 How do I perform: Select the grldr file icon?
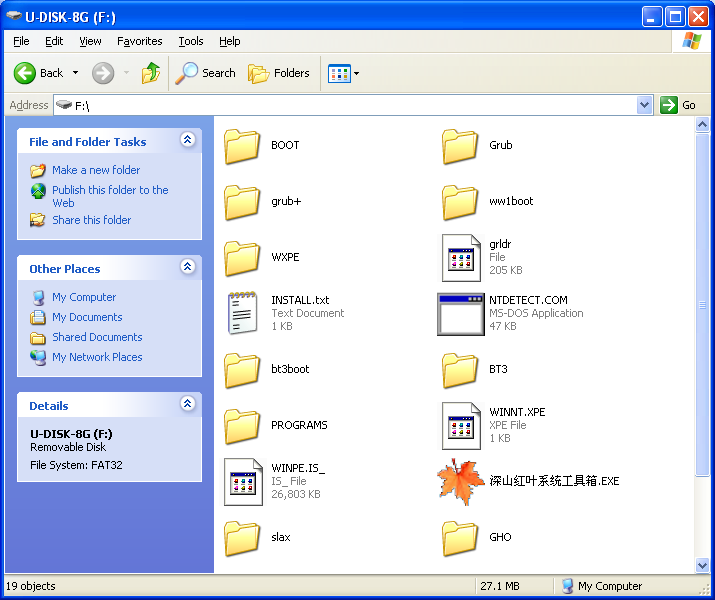[461, 258]
